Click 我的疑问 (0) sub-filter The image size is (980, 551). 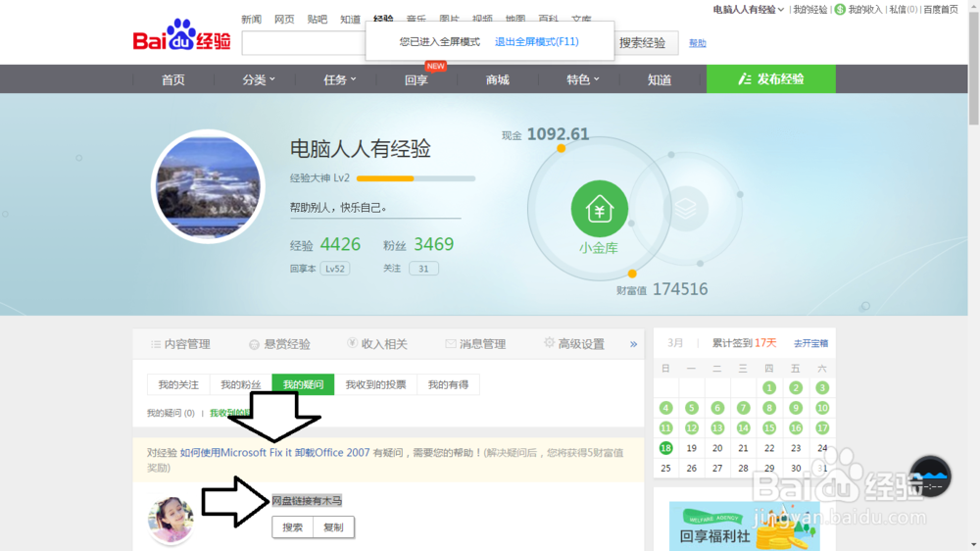[x=171, y=413]
